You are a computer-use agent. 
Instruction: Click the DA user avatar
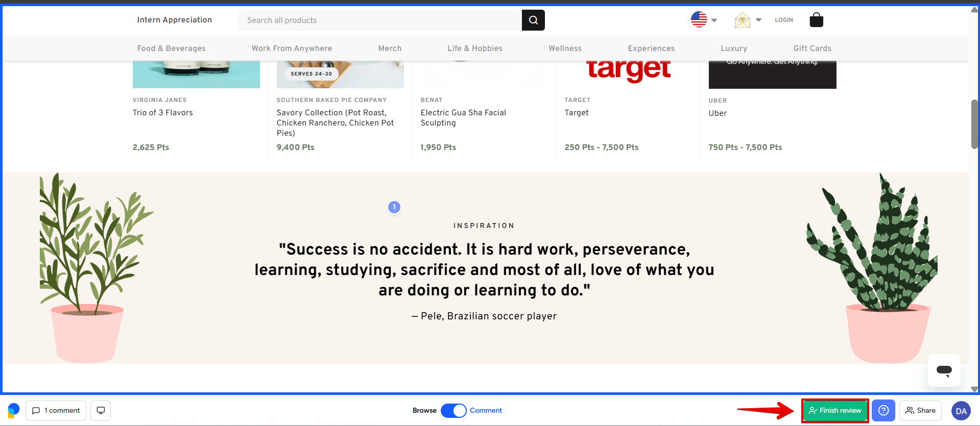coord(961,411)
